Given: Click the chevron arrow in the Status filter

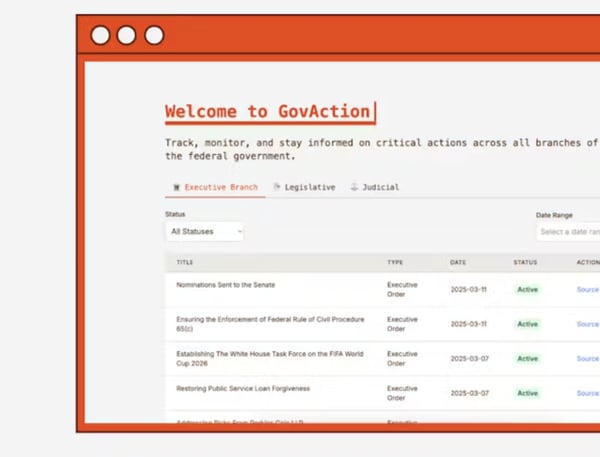Looking at the screenshot, I should 238,232.
